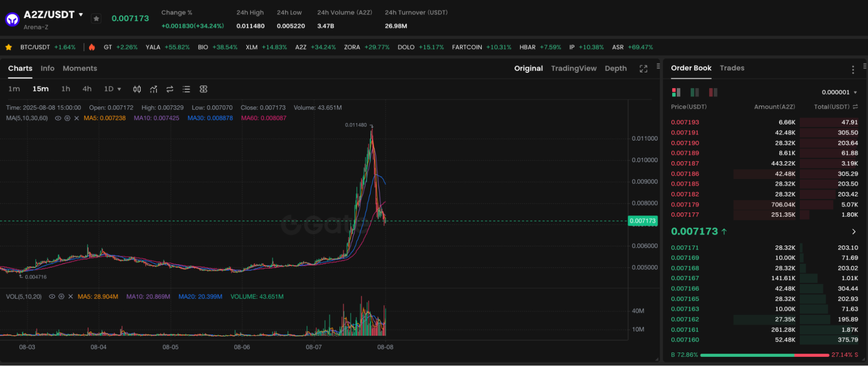Select bid price 0.007167

tap(685, 278)
